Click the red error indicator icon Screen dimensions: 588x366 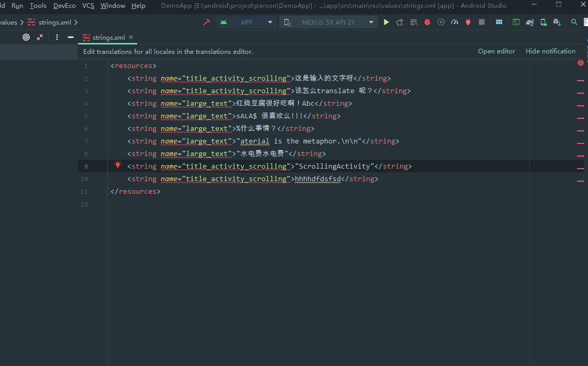[x=581, y=63]
